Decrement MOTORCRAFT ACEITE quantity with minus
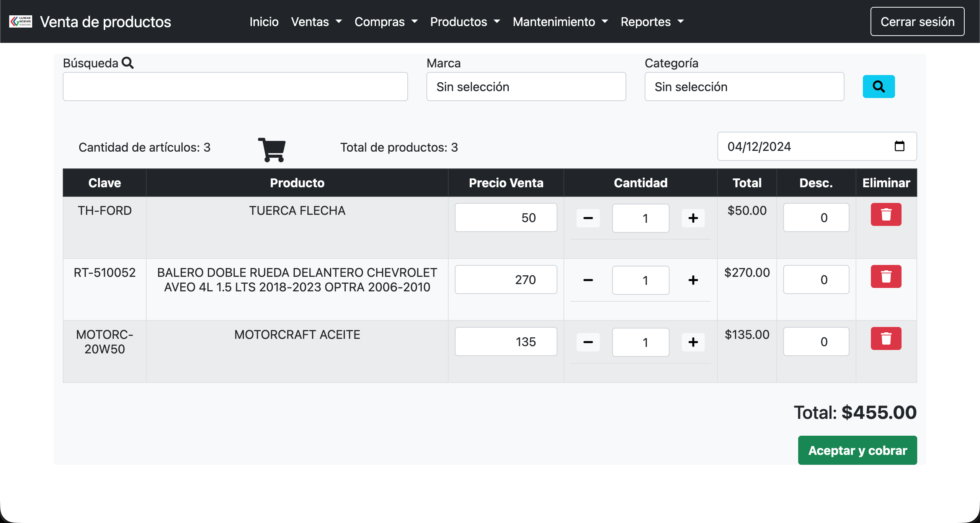Viewport: 980px width, 523px height. pyautogui.click(x=588, y=342)
